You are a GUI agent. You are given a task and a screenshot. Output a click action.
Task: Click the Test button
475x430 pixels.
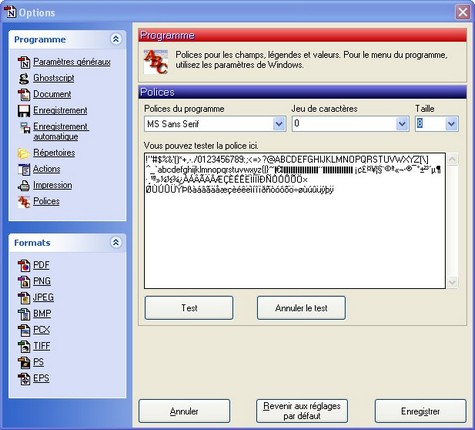click(x=189, y=308)
